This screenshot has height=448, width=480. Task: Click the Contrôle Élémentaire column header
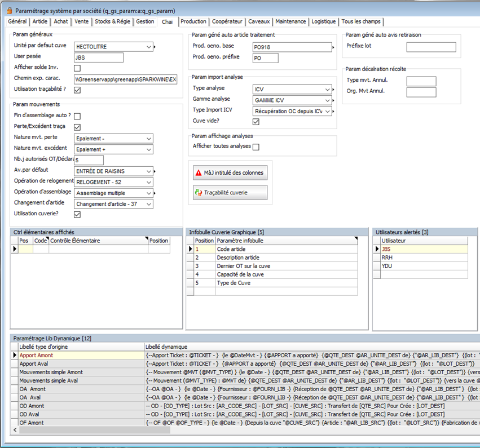pyautogui.click(x=98, y=241)
